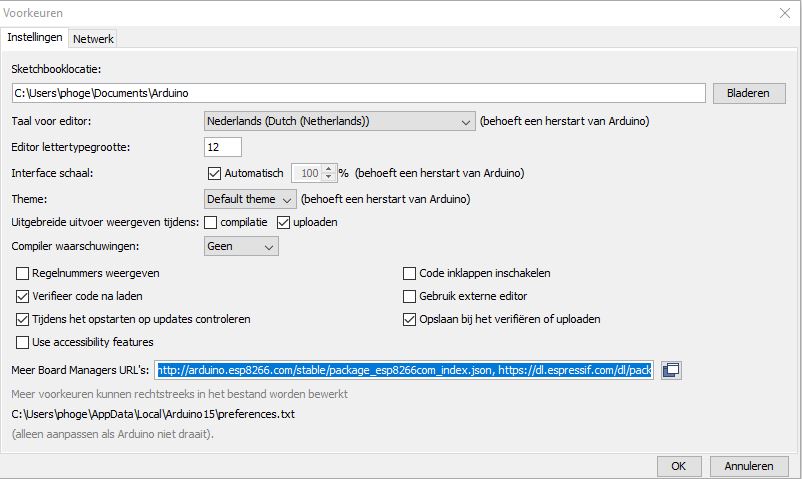Confirm preferences with the OK button
The width and height of the screenshot is (802, 479).
(679, 466)
